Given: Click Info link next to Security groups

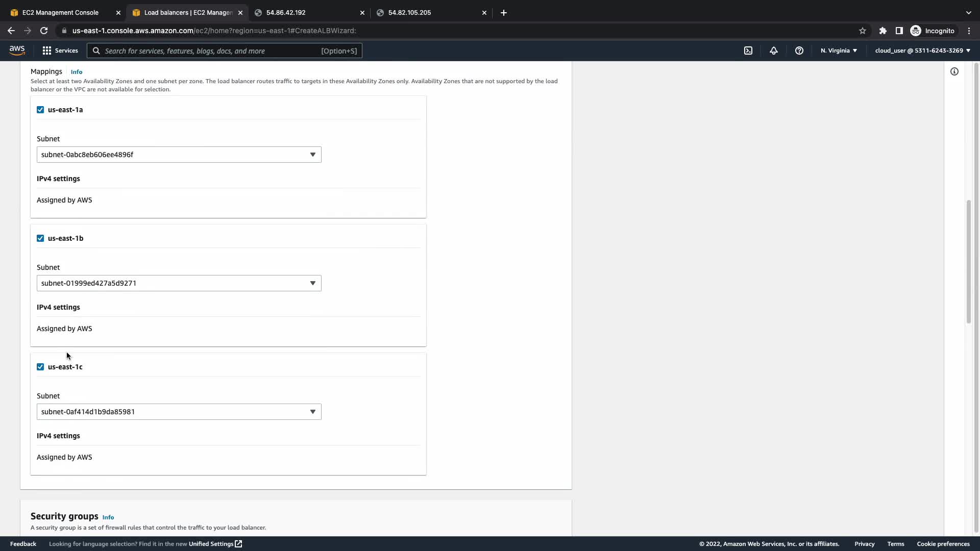Looking at the screenshot, I should tap(108, 517).
